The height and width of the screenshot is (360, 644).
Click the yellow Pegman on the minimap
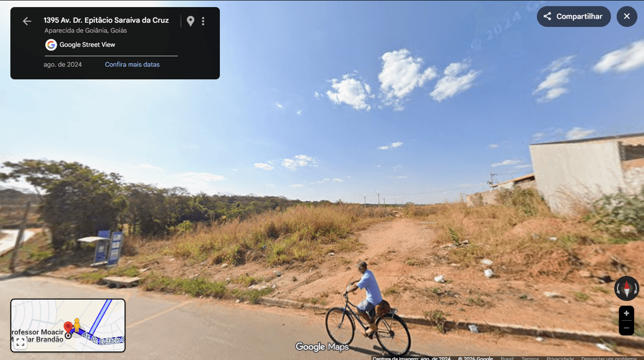pyautogui.click(x=76, y=325)
